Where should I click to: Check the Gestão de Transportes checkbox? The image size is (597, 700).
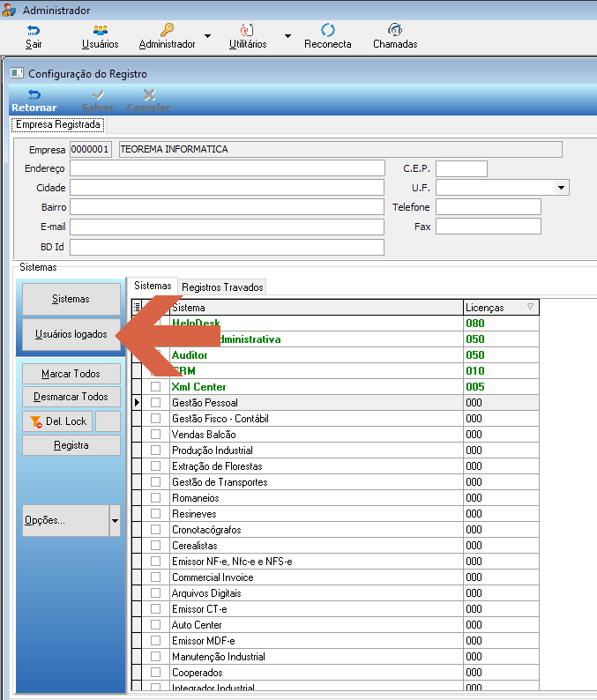155,481
